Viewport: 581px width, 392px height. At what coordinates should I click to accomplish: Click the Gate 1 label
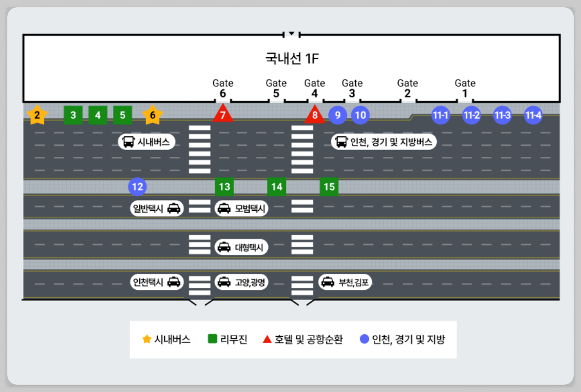pyautogui.click(x=465, y=88)
